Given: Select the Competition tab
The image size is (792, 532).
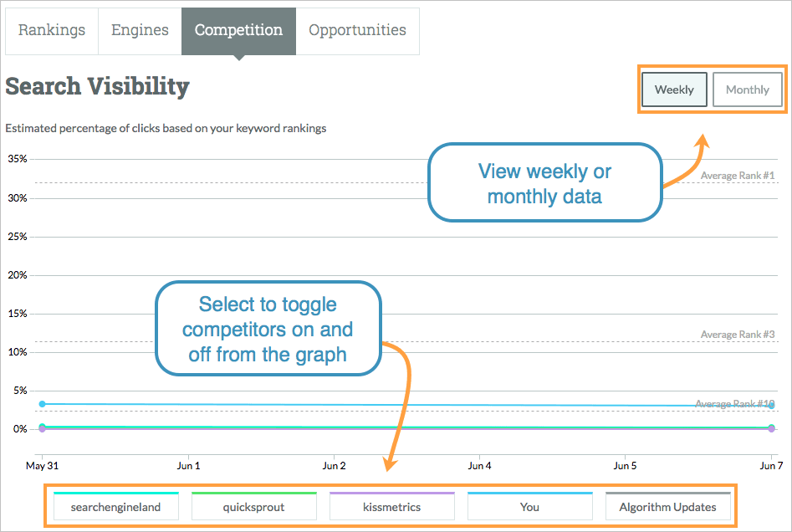Looking at the screenshot, I should [x=238, y=30].
